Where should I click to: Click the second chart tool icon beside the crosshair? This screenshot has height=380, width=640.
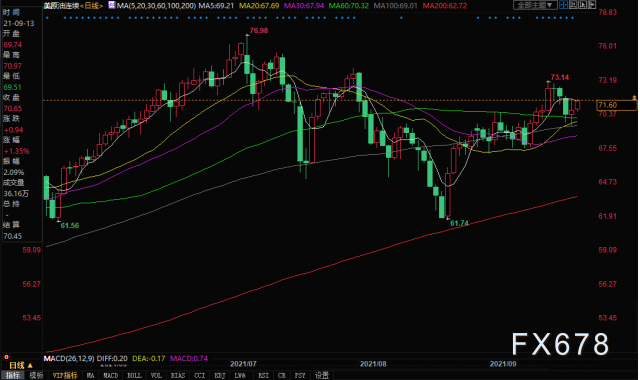[x=573, y=5]
